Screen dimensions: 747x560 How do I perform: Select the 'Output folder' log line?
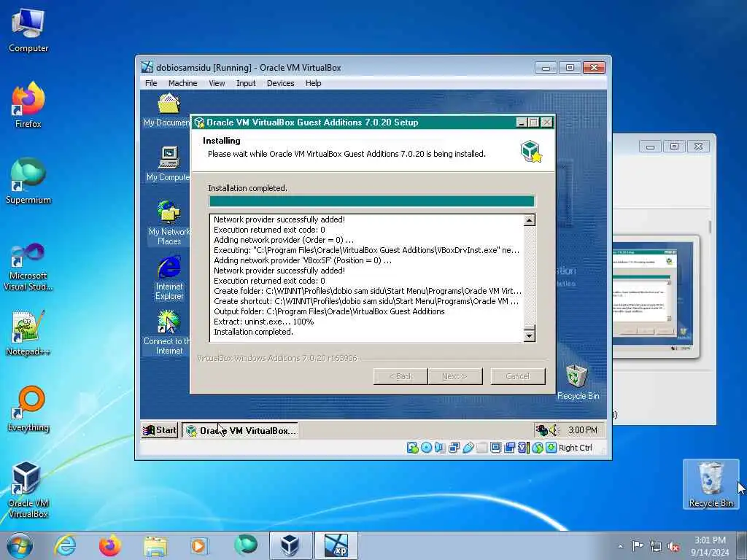pos(329,311)
